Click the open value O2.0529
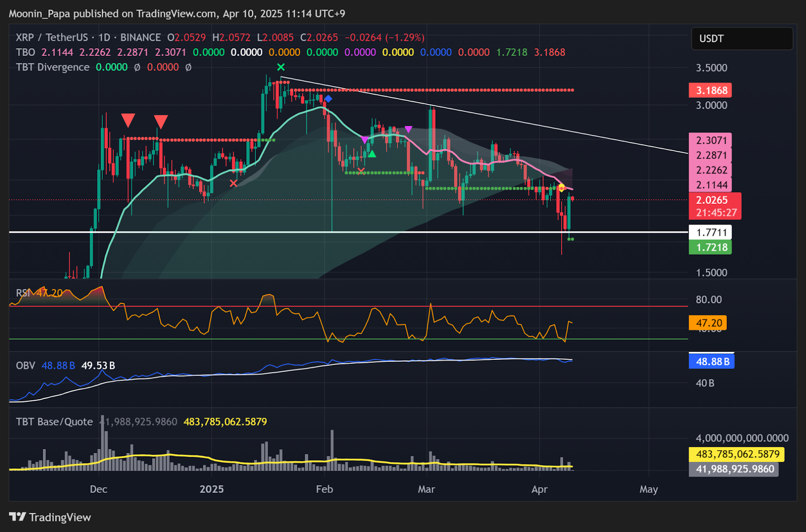 [x=186, y=37]
